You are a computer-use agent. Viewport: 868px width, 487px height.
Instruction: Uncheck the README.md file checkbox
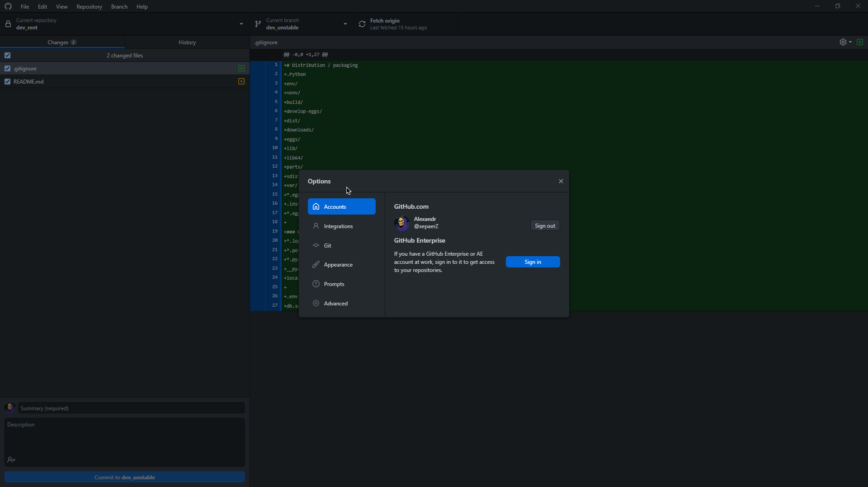click(x=7, y=81)
